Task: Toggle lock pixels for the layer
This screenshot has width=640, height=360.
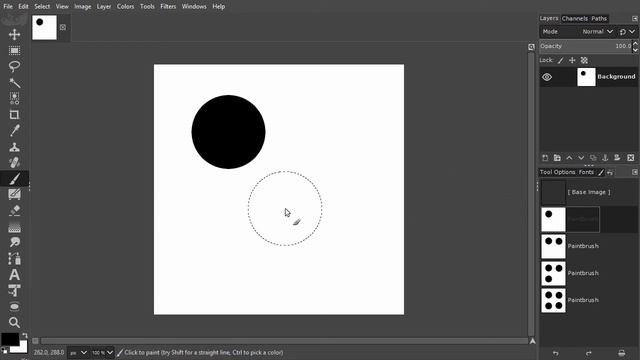Action: point(560,60)
